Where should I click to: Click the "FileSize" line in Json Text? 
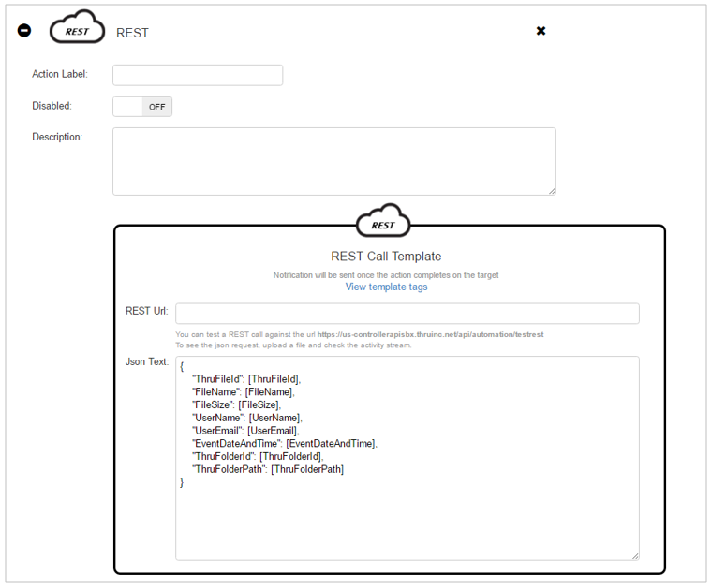point(236,404)
